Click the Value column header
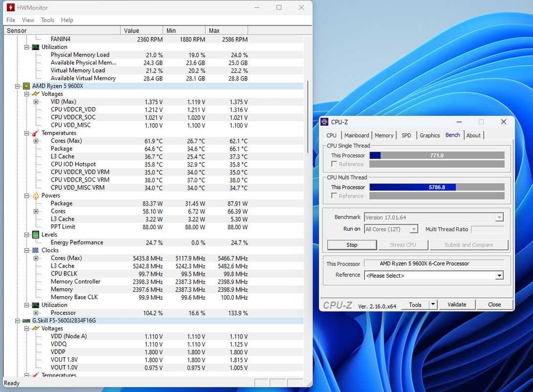The height and width of the screenshot is (392, 533). 142,31
